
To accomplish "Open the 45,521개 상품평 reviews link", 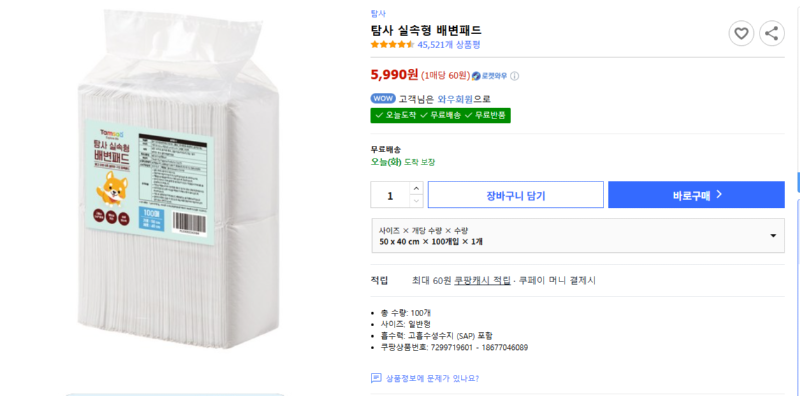I will click(449, 44).
